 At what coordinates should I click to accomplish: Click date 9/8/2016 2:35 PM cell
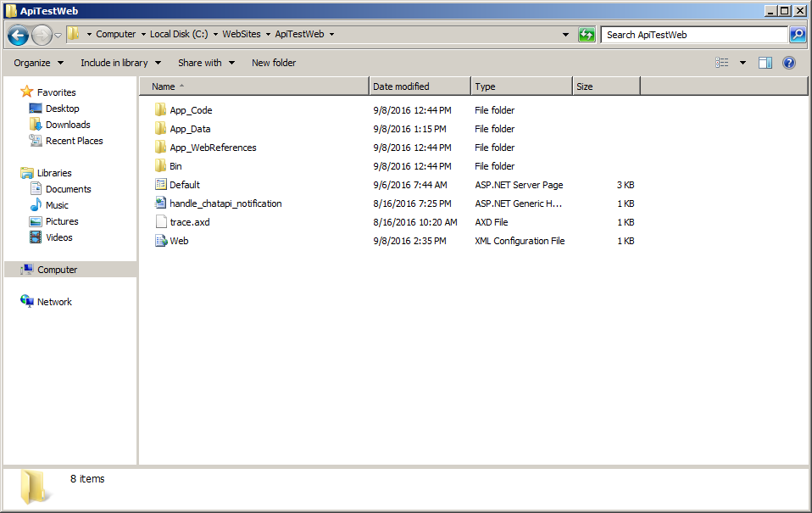click(409, 241)
